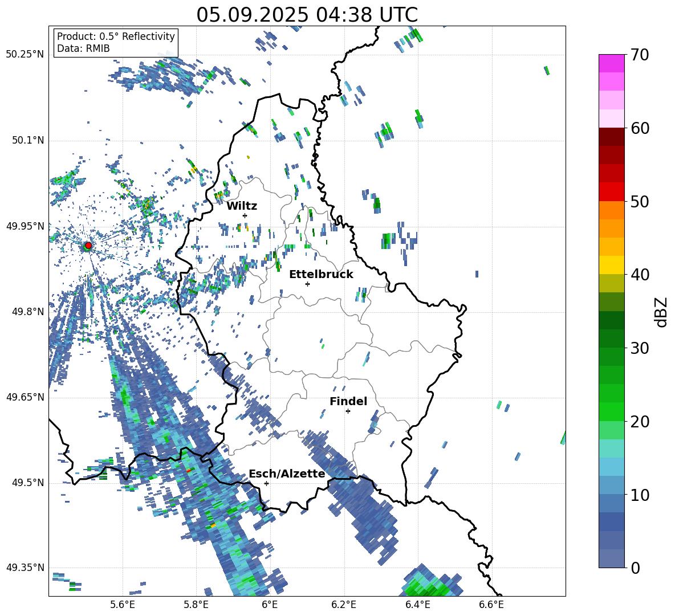Viewport: 675px width, 616px height.
Task: Click the Data: RMIB text
Action: pyautogui.click(x=83, y=48)
